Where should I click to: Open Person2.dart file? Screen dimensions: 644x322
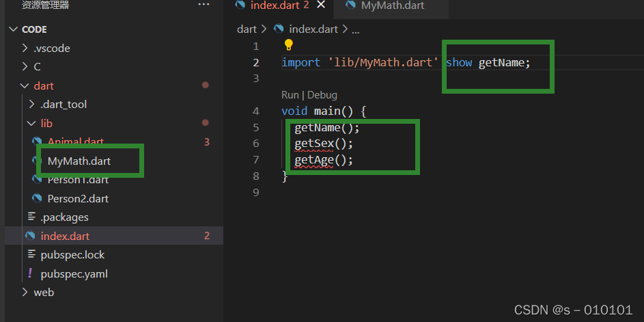coord(78,199)
